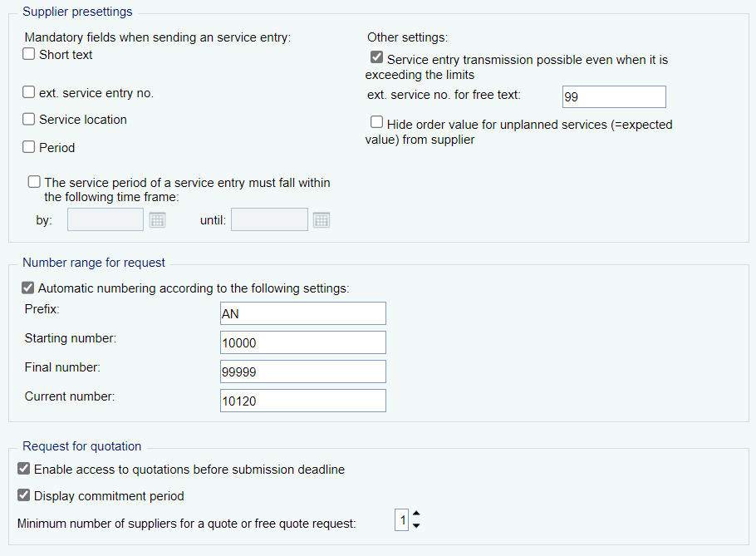Enable hiding order value from supplier
Image resolution: width=756 pixels, height=556 pixels.
tap(377, 123)
